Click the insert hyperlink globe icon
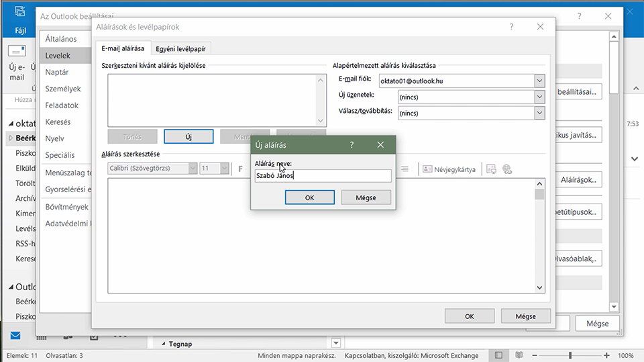Screen dimensions: 644x362 (x=507, y=169)
